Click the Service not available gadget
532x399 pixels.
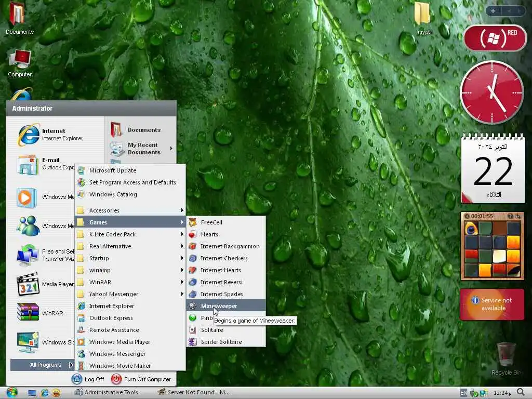pos(492,304)
